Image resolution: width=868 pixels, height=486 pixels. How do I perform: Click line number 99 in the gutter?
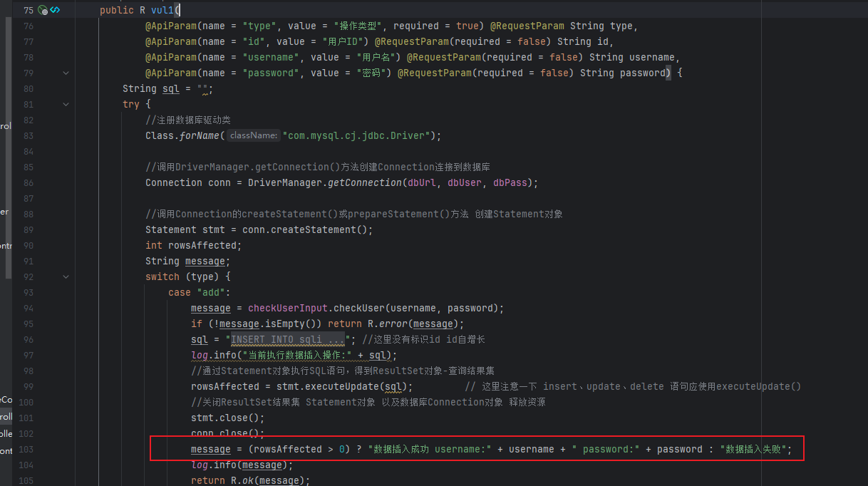[28, 386]
